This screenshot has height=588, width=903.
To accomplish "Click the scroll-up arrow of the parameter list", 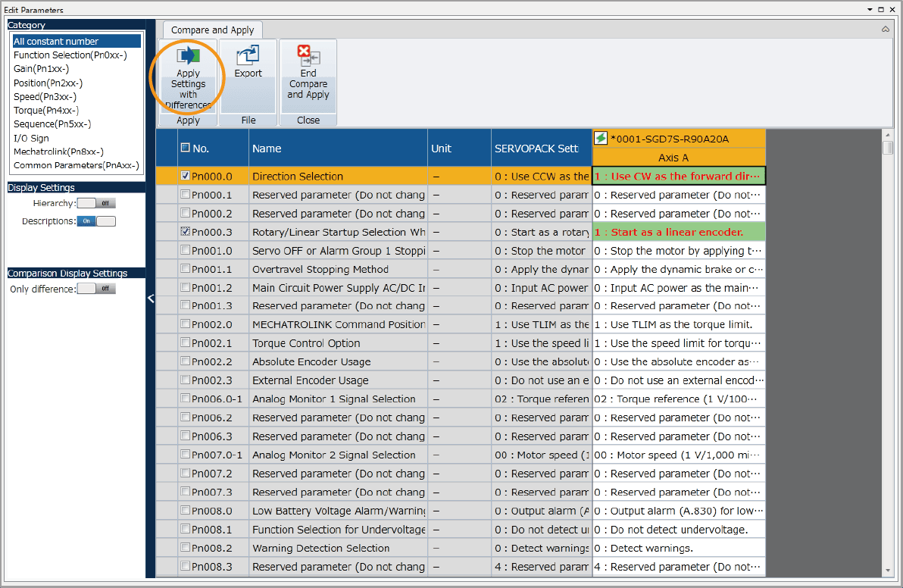I will point(888,135).
